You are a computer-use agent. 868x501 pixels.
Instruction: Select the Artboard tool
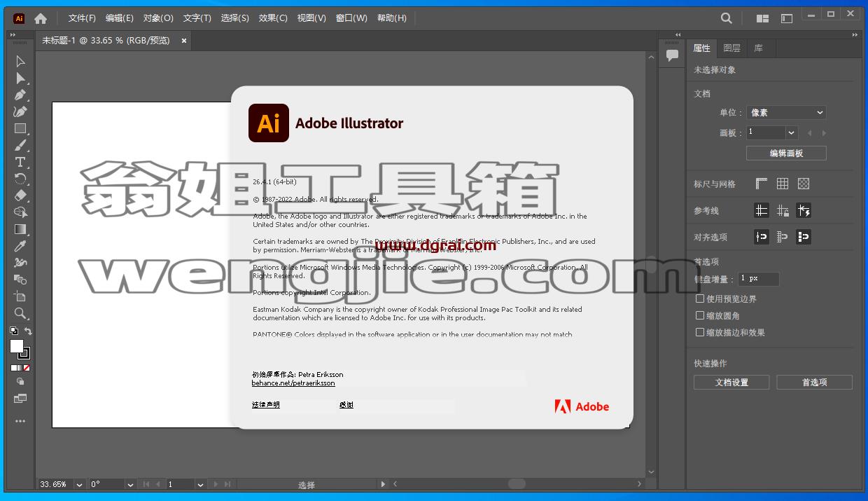point(20,296)
